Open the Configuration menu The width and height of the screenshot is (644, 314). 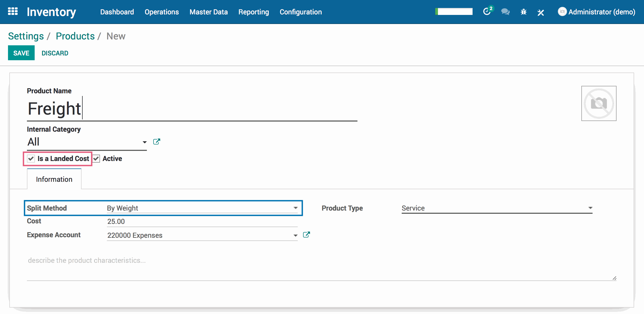click(301, 12)
